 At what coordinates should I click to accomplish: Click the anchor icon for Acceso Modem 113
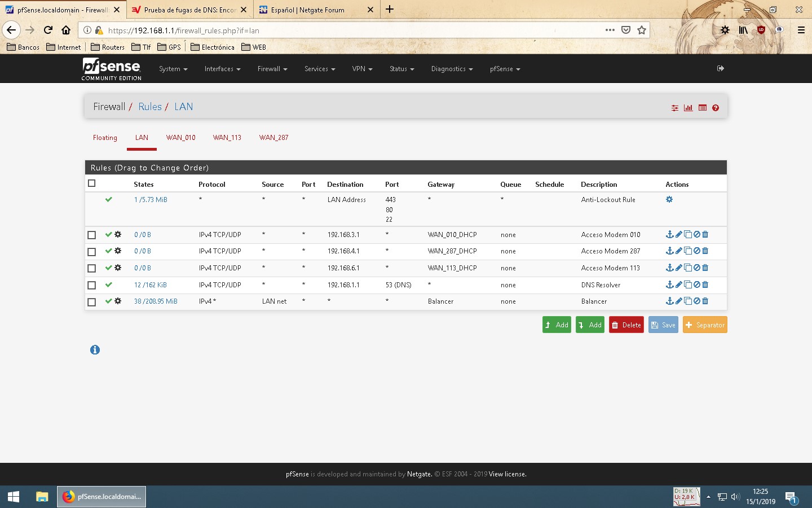[669, 268]
